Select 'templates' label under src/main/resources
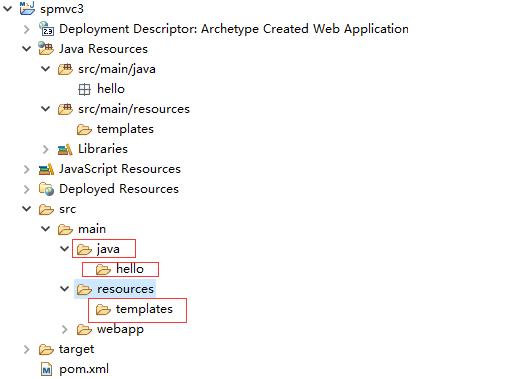525x379 pixels. point(125,129)
